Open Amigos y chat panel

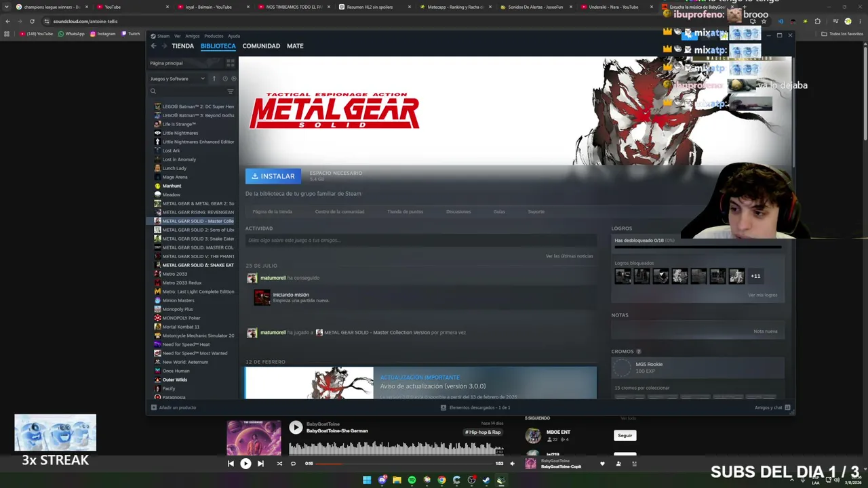[772, 407]
